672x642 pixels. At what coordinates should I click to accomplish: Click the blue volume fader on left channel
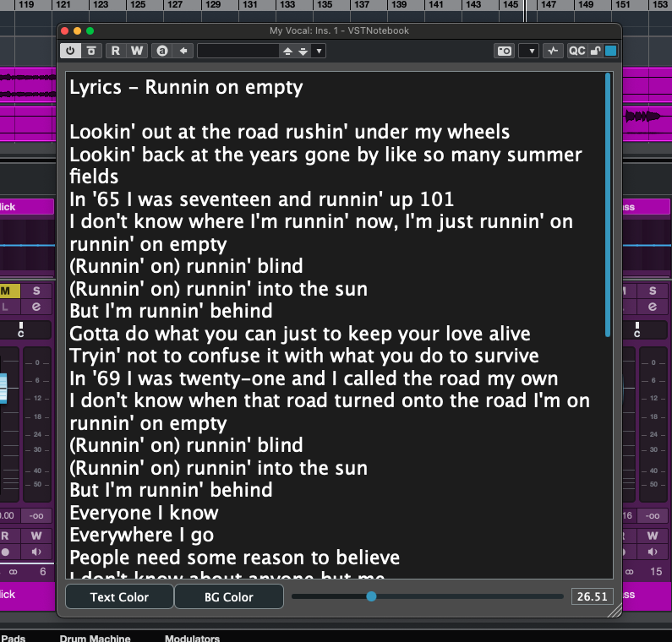pos(3,388)
